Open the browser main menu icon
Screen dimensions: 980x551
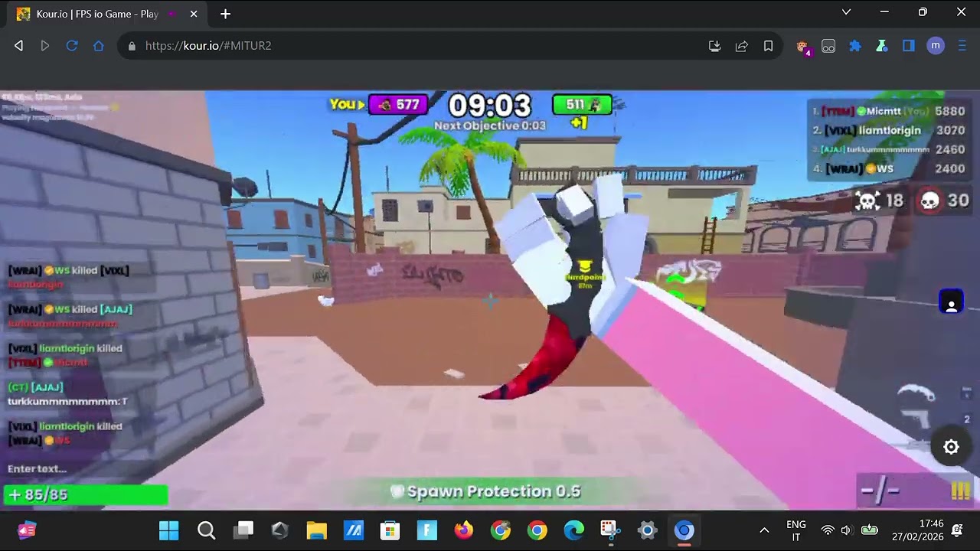pos(962,46)
